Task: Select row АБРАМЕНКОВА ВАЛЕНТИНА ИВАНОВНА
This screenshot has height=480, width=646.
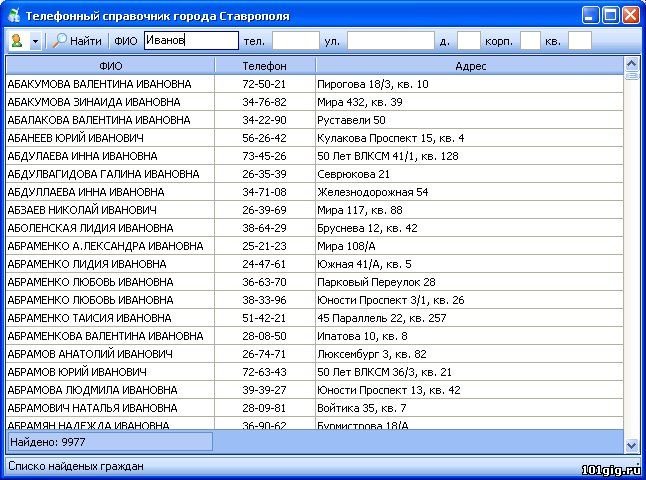Action: pyautogui.click(x=315, y=336)
